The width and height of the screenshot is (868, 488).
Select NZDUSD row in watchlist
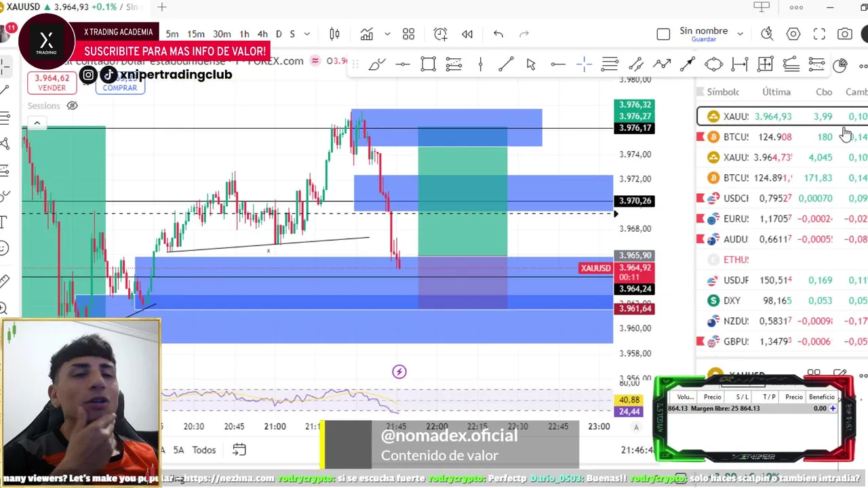point(782,321)
